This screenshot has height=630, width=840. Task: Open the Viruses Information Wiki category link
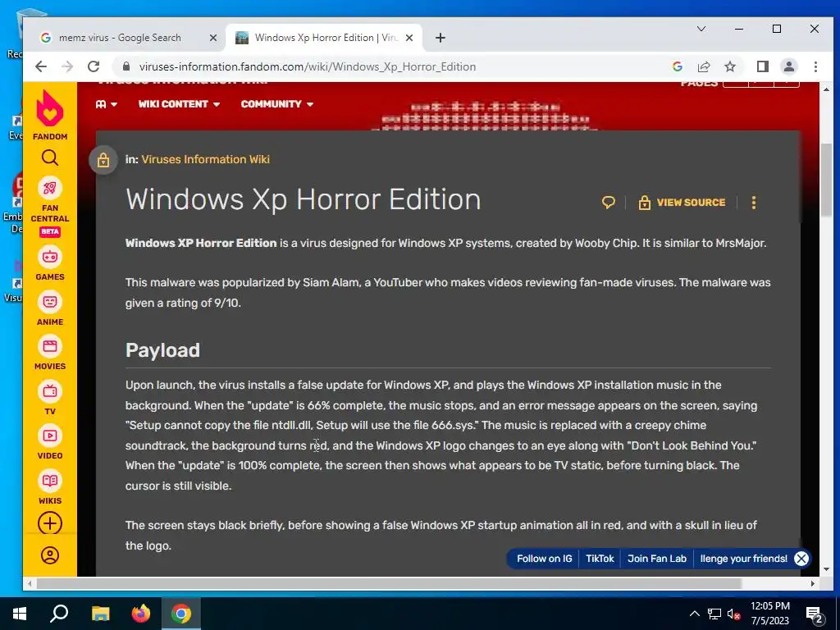point(205,159)
